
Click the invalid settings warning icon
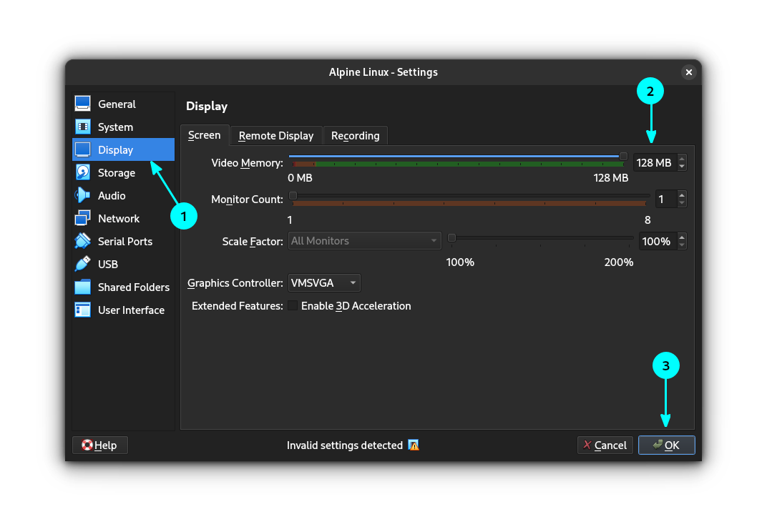pos(414,445)
